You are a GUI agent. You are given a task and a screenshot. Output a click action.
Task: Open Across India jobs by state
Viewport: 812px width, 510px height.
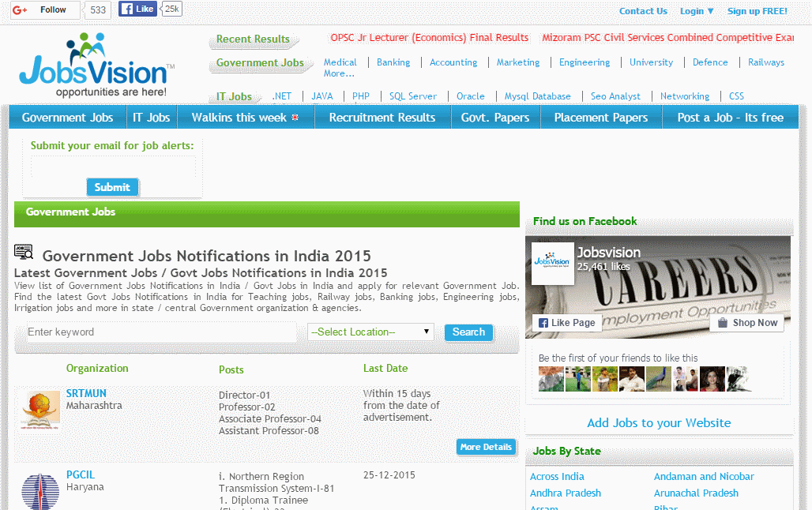(x=557, y=476)
